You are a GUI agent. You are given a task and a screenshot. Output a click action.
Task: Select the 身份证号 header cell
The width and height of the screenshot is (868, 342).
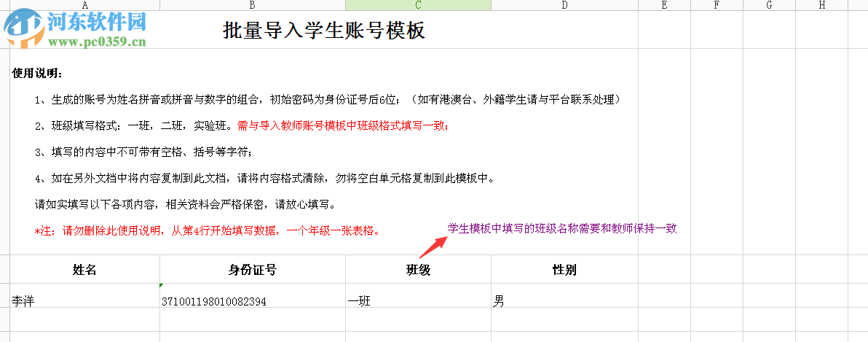[253, 270]
